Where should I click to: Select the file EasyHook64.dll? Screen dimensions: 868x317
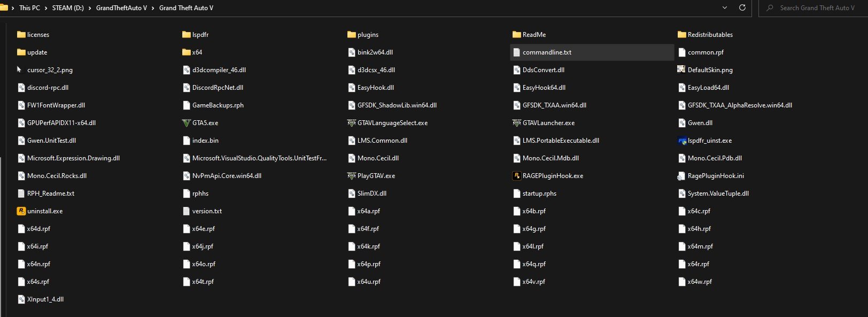pos(544,88)
